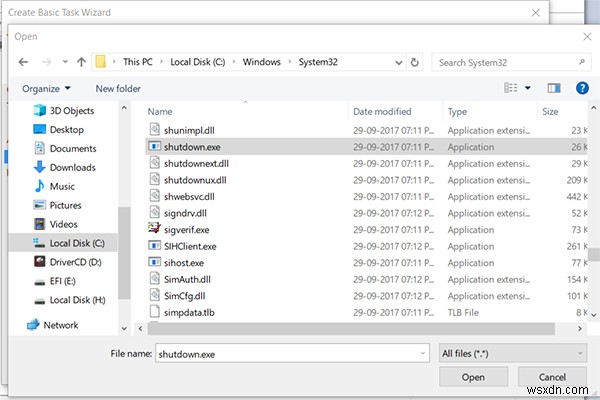Click the Search System32 field

point(505,63)
